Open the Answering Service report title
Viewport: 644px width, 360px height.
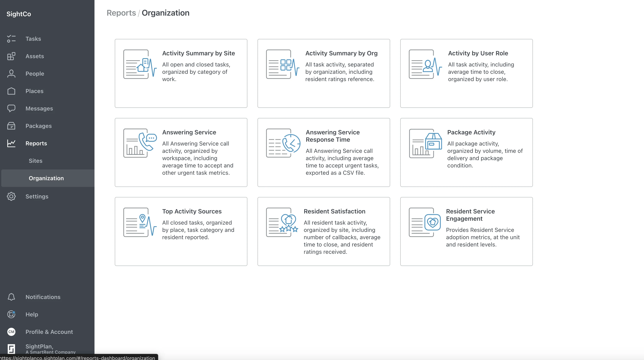click(x=189, y=132)
